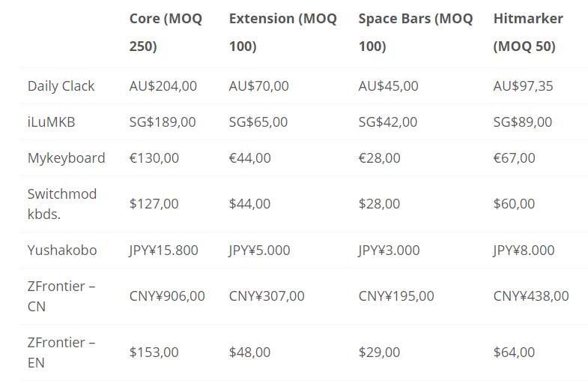The height and width of the screenshot is (381, 588).
Task: Click the AU$97,35 Hitmarker price
Action: (523, 86)
